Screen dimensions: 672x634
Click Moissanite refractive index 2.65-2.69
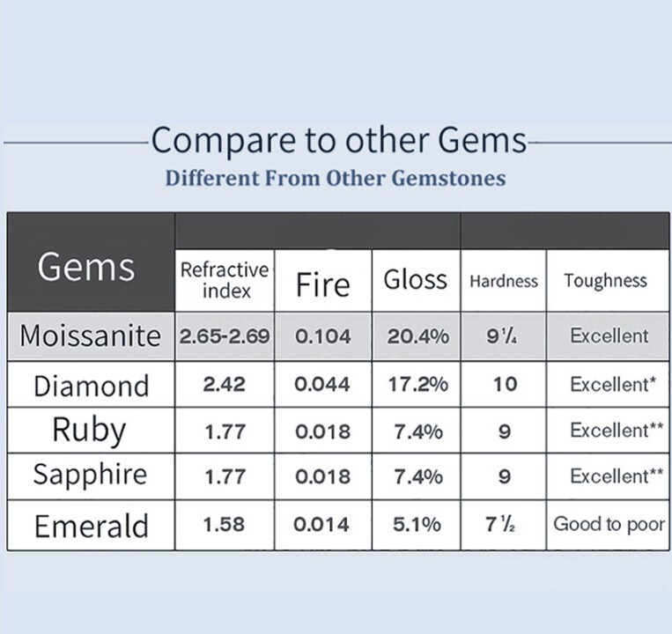[225, 336]
